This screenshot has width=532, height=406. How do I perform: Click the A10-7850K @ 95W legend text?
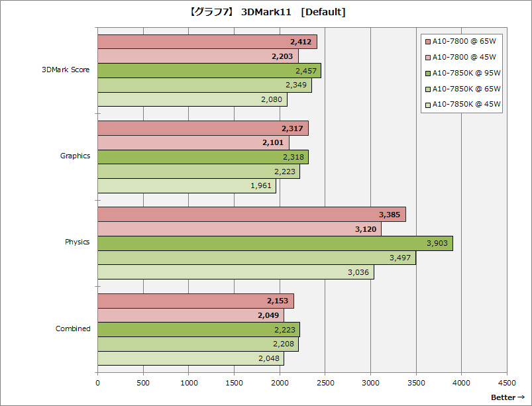466,73
